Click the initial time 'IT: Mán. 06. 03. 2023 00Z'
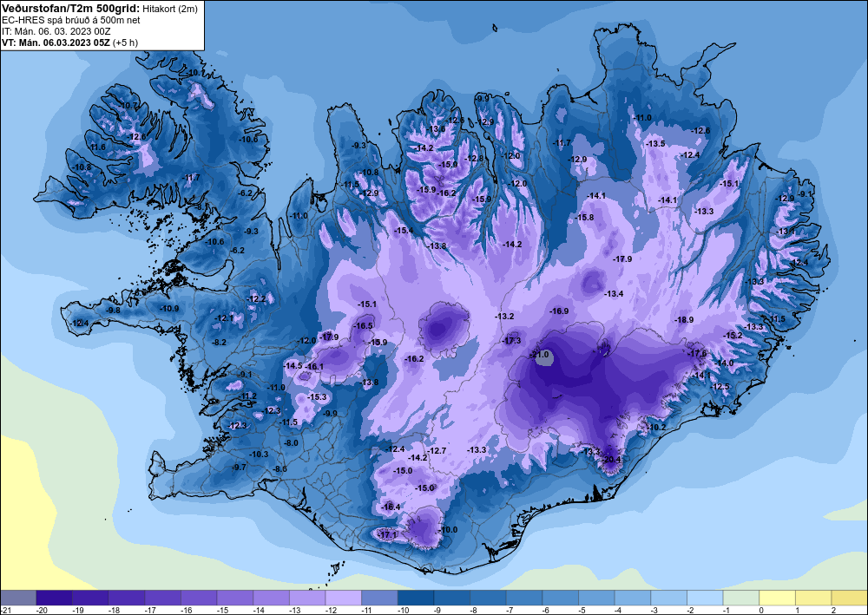 (x=56, y=31)
